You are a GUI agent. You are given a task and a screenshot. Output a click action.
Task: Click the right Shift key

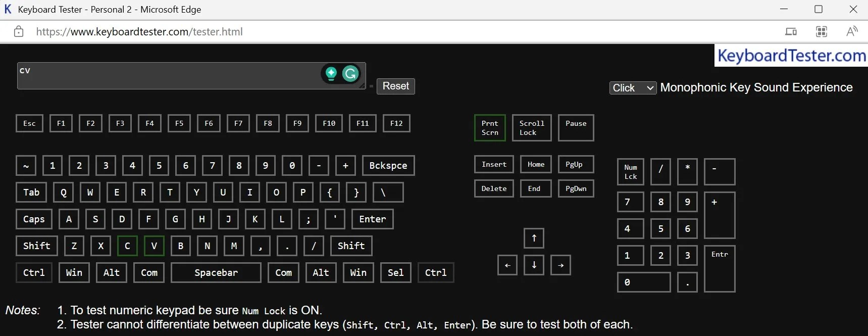351,246
